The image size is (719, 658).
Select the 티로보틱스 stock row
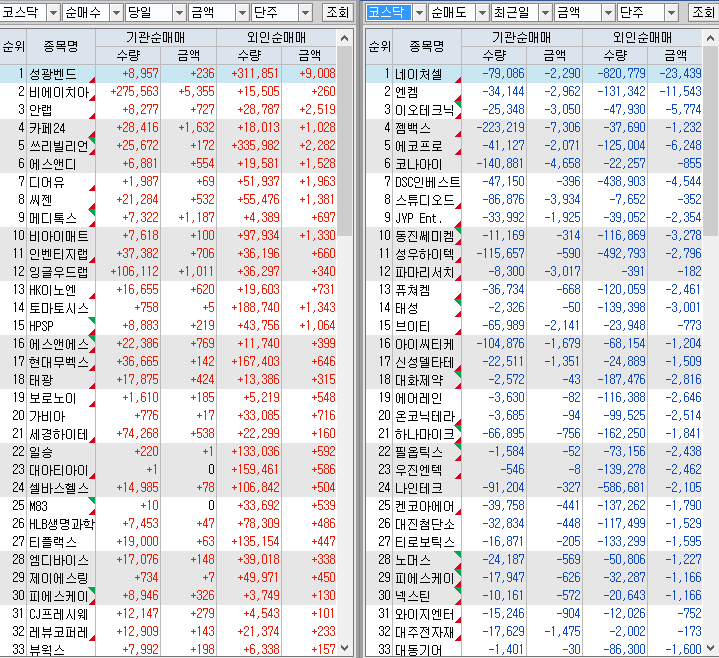[x=534, y=542]
